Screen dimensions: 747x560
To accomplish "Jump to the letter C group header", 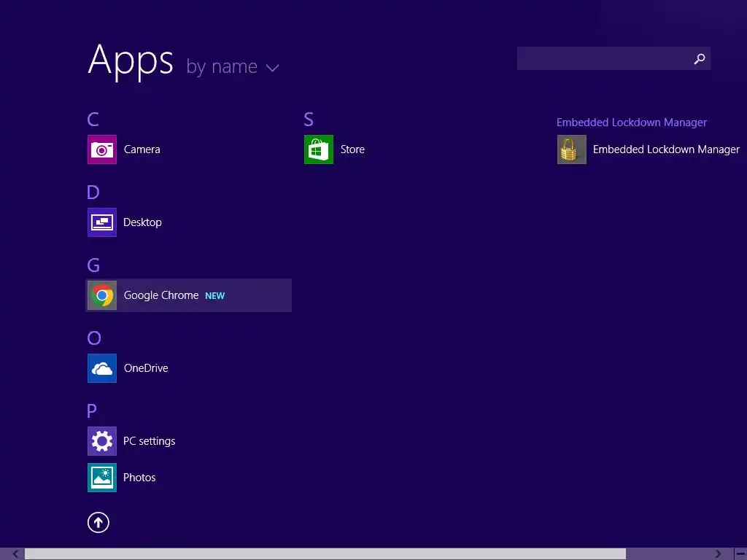I will click(x=93, y=120).
